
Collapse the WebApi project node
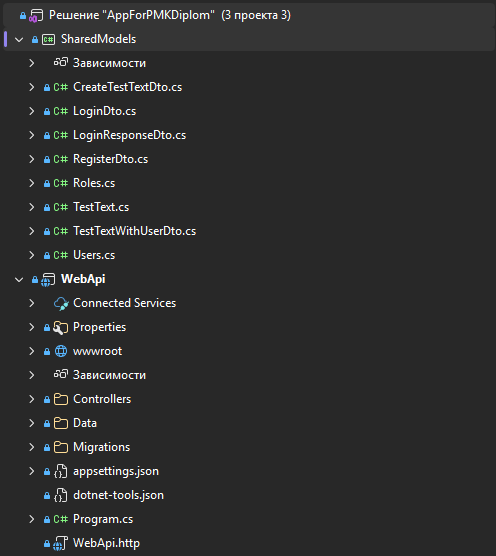[19, 280]
